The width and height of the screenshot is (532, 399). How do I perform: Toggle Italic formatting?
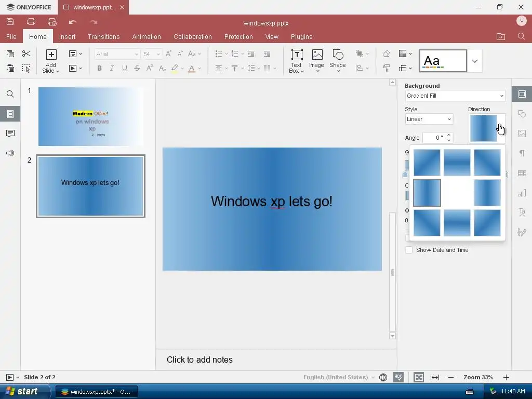(x=112, y=68)
